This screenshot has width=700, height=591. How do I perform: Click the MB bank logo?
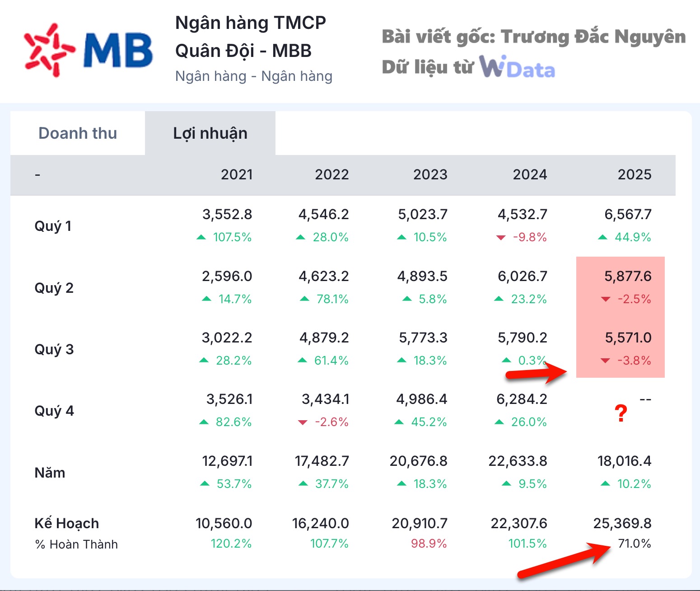point(89,49)
